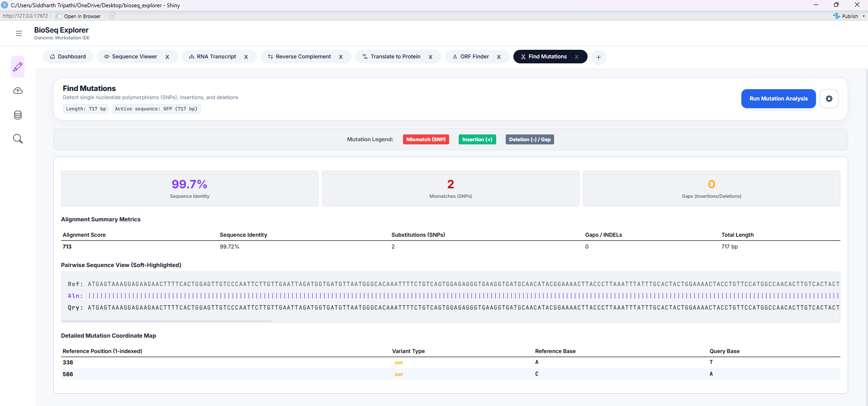Open the cloud upload sidebar icon
Image resolution: width=868 pixels, height=406 pixels.
(x=18, y=91)
